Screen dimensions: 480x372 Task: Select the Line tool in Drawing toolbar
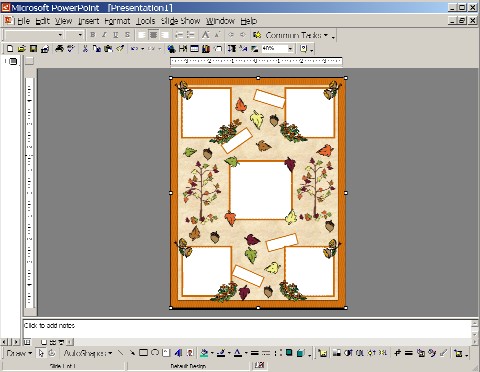(120, 353)
